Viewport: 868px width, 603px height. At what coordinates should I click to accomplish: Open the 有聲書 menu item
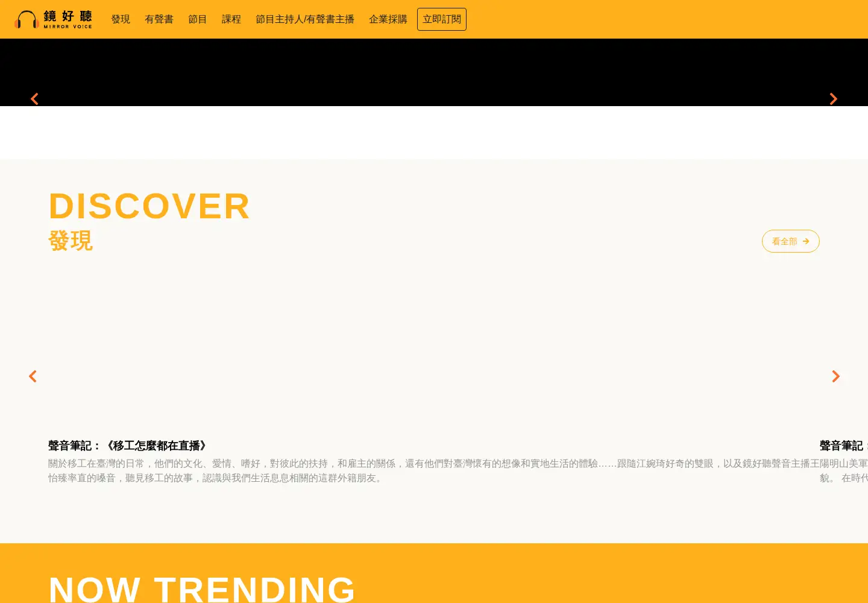159,19
